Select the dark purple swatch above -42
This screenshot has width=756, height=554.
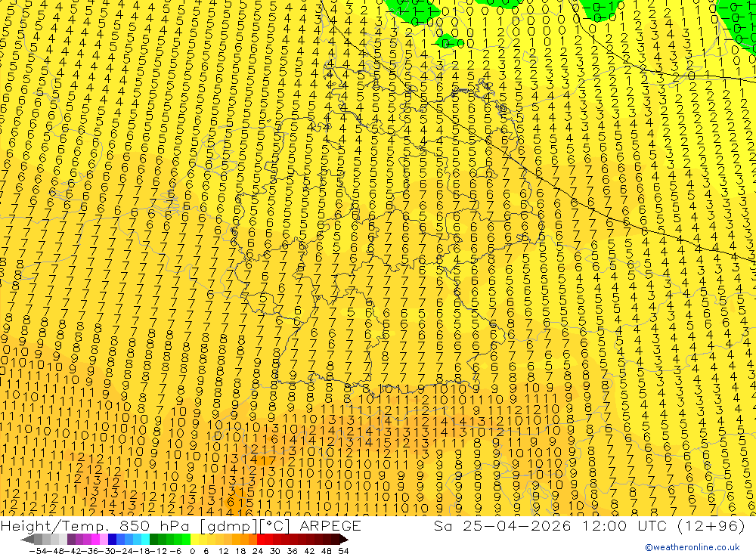click(71, 539)
